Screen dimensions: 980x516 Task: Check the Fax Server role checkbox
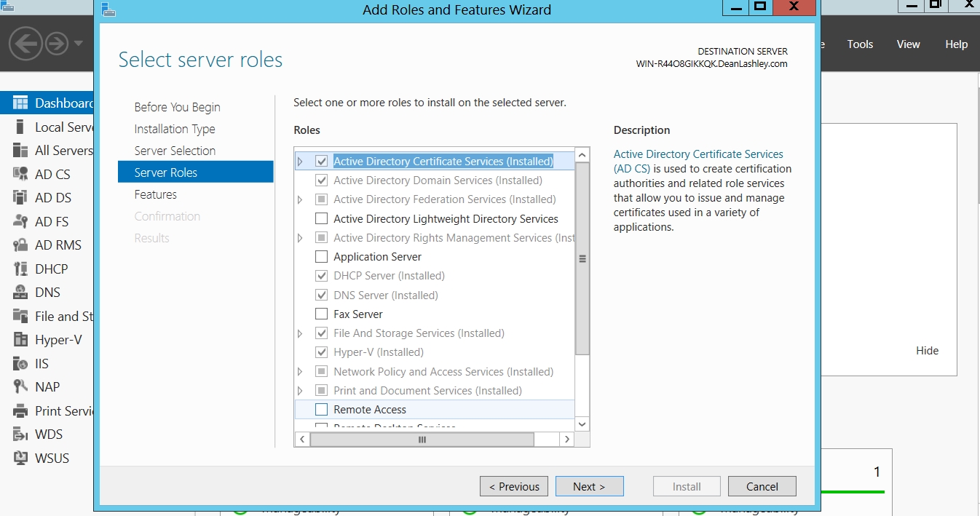point(321,314)
